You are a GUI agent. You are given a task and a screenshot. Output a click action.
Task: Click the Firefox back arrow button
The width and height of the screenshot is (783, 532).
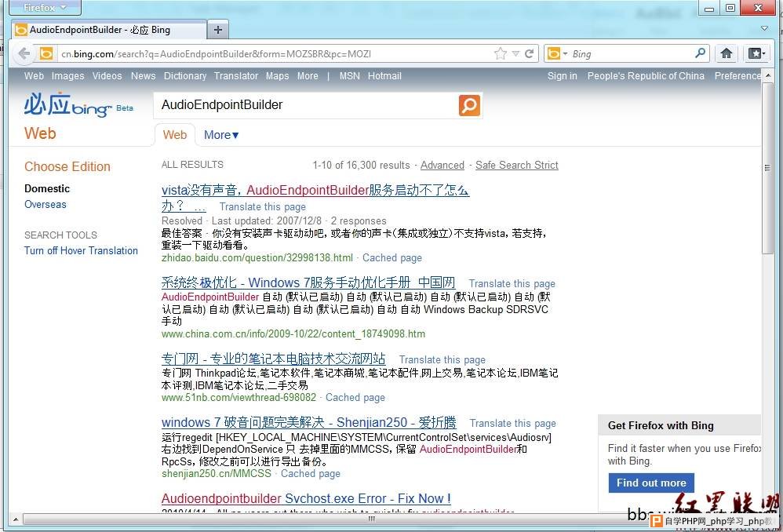[24, 53]
